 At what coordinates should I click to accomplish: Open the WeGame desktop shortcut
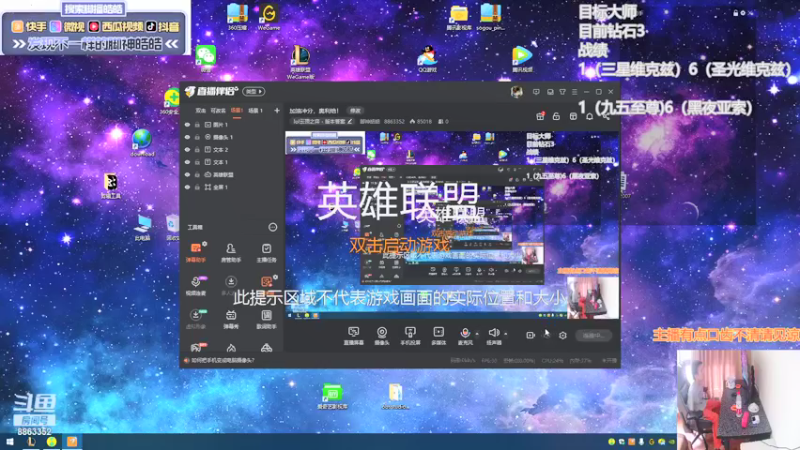coord(268,16)
